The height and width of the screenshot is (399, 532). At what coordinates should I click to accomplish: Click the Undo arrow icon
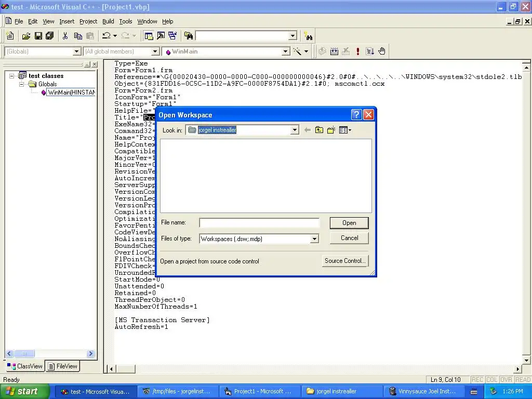pos(106,36)
